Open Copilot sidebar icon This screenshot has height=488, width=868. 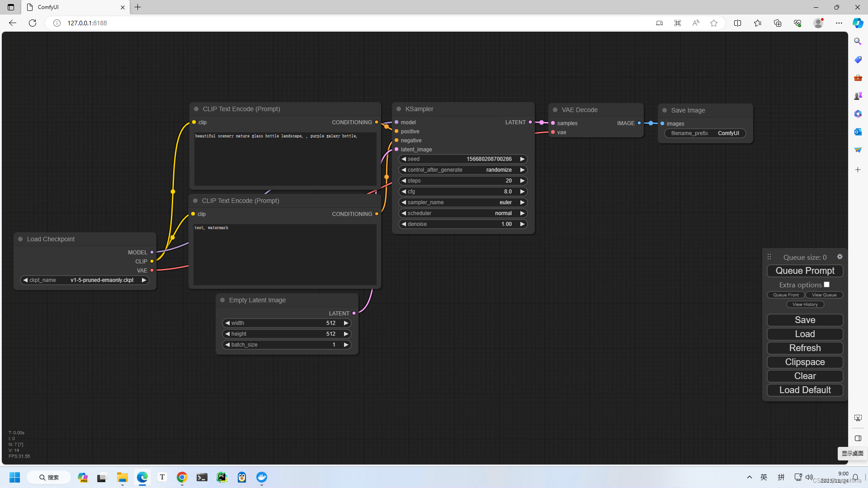tap(858, 23)
